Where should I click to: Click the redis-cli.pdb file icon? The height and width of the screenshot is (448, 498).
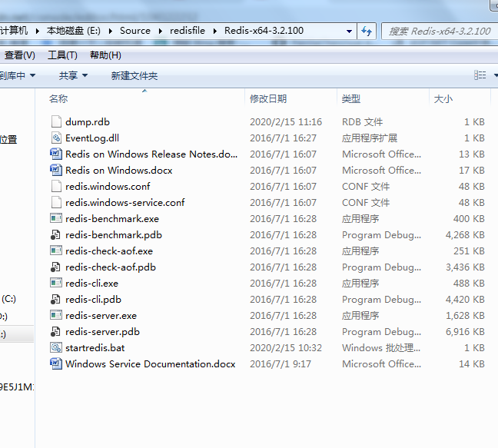point(55,299)
